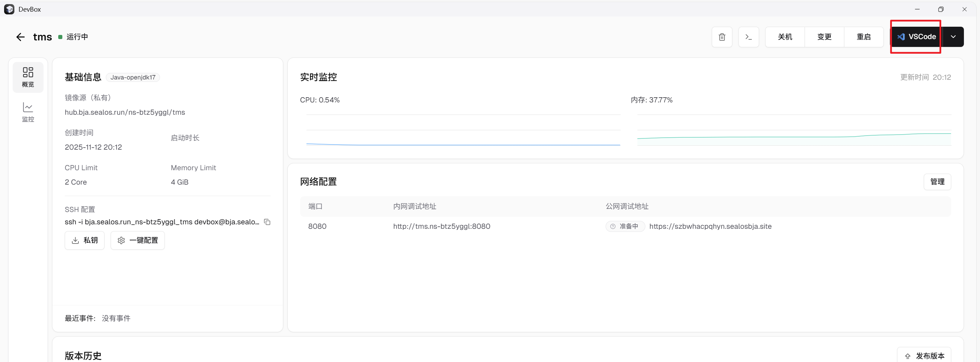Open the public address szbwhacpqhyn.sealosbja.site
Viewport: 980px width, 362px height.
point(710,226)
